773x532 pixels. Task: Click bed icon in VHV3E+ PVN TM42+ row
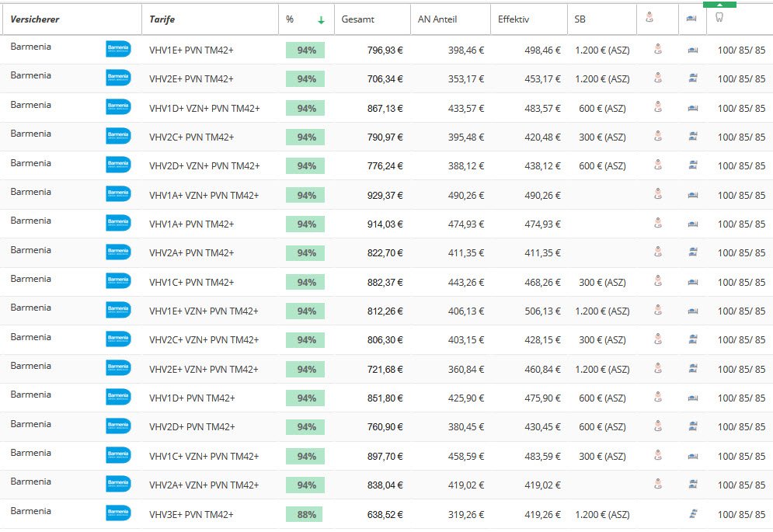[692, 514]
